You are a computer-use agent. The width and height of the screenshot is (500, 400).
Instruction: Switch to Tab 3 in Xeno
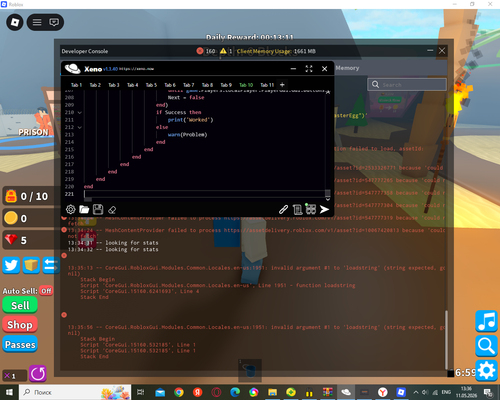[114, 85]
